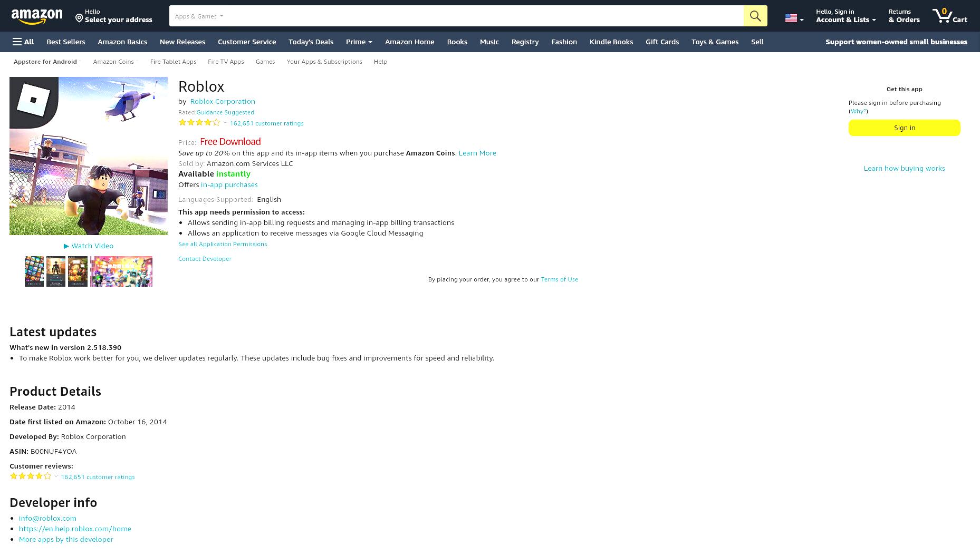Open Toys & Games
The height and width of the screenshot is (555, 980).
coord(715,42)
